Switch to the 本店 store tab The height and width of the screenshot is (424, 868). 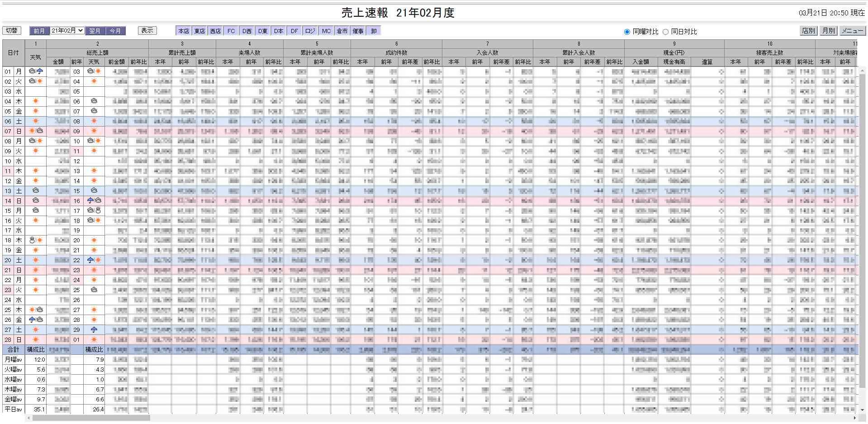tap(184, 31)
